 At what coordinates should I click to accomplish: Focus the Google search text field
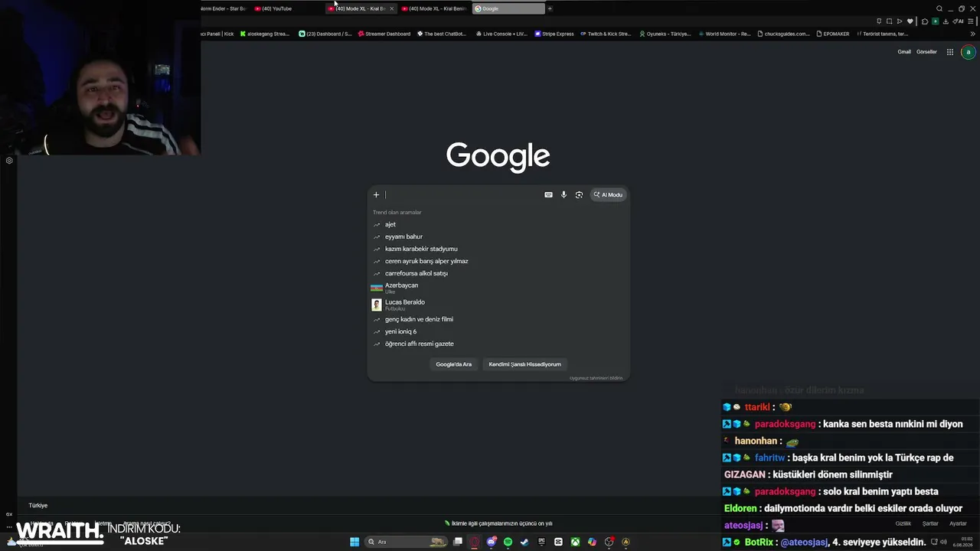pyautogui.click(x=462, y=195)
